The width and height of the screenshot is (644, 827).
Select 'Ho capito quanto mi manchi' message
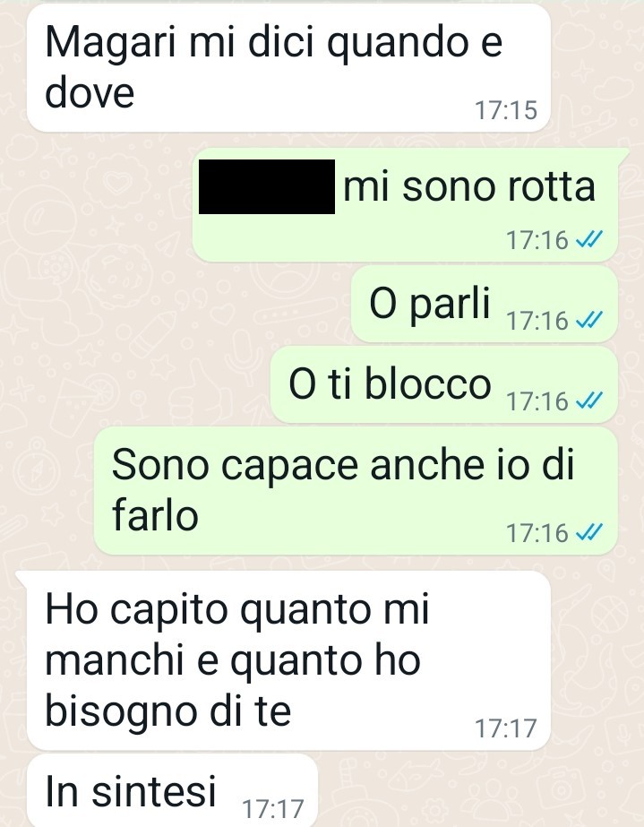[288, 661]
